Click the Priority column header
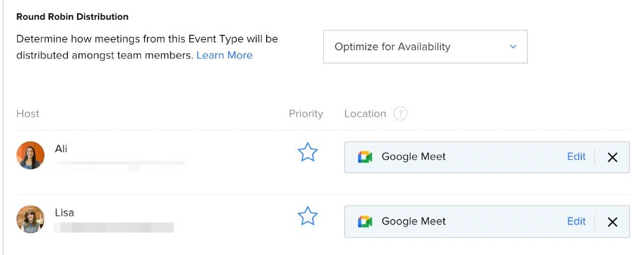Screen dimensions: 644x255 click(306, 114)
